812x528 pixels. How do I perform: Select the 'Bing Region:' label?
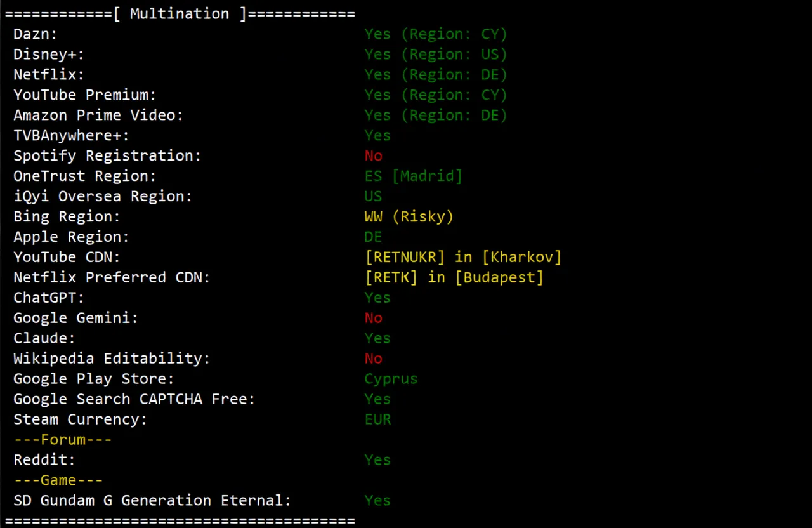[x=67, y=217]
